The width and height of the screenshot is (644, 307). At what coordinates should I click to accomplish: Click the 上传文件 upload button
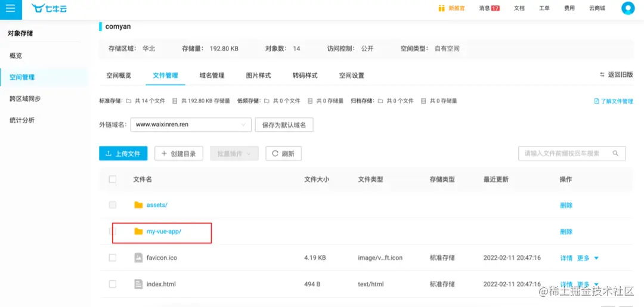123,154
